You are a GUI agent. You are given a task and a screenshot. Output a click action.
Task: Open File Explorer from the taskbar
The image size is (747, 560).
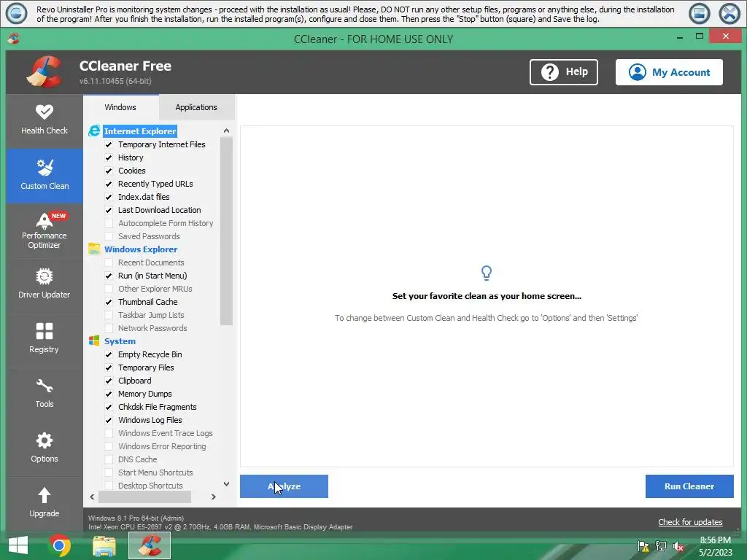[104, 545]
